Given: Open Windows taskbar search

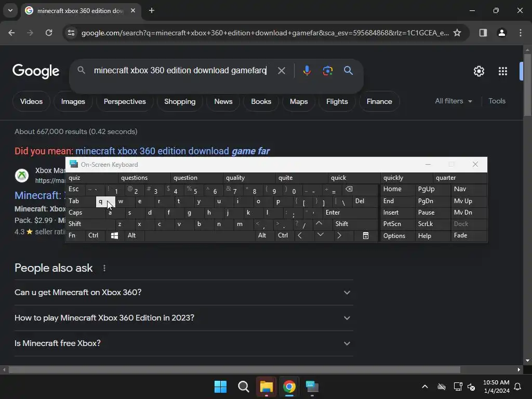Looking at the screenshot, I should pos(244,387).
